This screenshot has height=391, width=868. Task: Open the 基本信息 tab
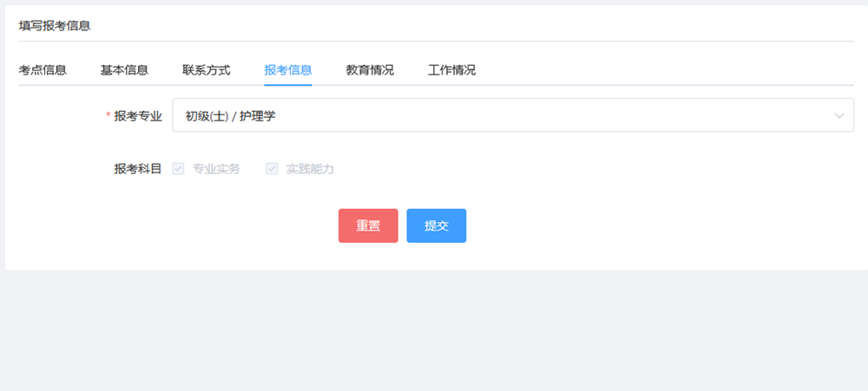(x=124, y=70)
